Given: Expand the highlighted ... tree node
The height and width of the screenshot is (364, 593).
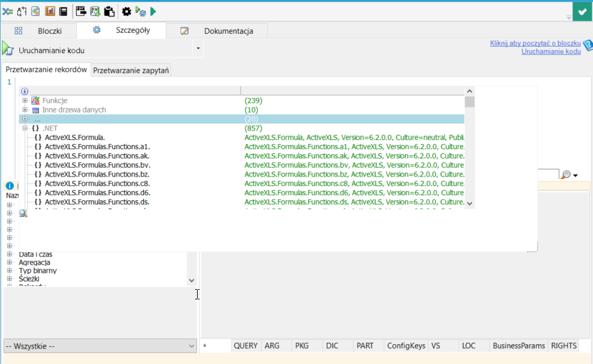Looking at the screenshot, I should click(x=25, y=119).
